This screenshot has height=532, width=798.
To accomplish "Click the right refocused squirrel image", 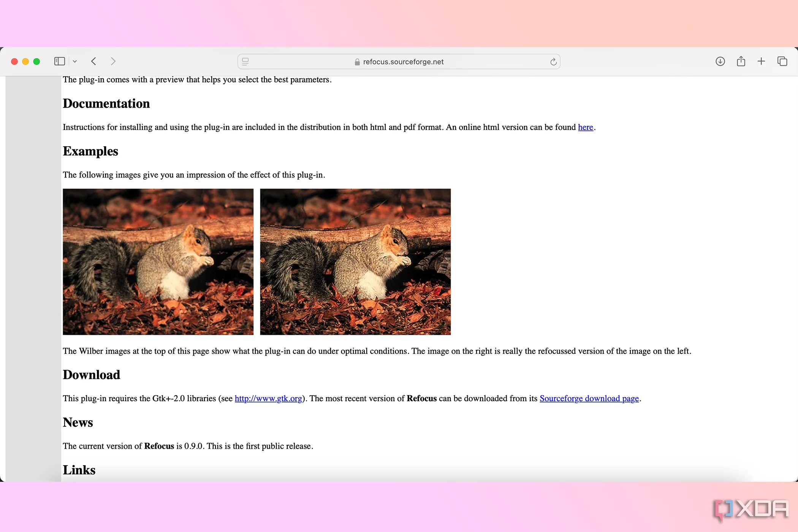I will pos(355,262).
